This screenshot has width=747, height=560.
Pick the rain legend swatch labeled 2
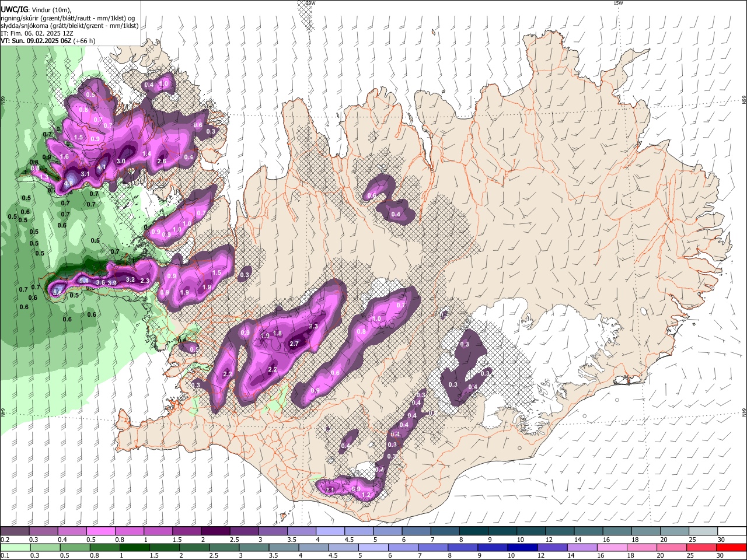[x=193, y=548]
